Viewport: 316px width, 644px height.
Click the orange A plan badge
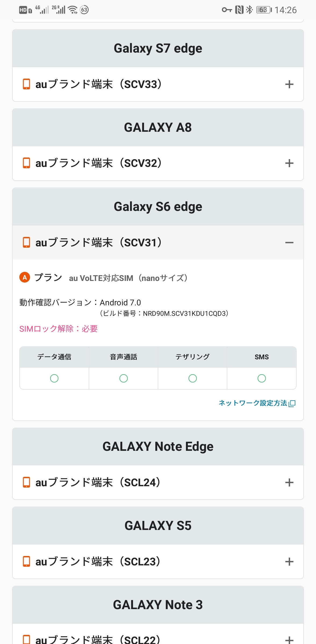(25, 277)
